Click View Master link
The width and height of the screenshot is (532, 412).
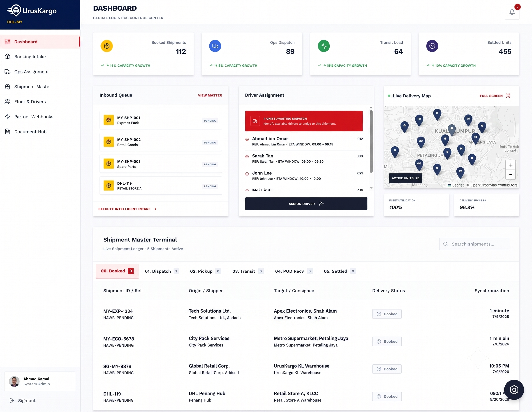point(210,95)
